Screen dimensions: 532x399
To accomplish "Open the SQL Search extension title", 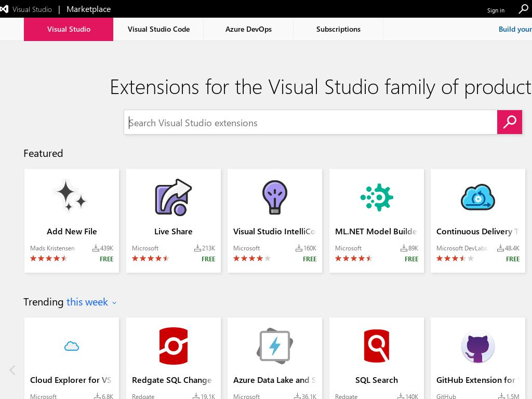I will point(377,380).
